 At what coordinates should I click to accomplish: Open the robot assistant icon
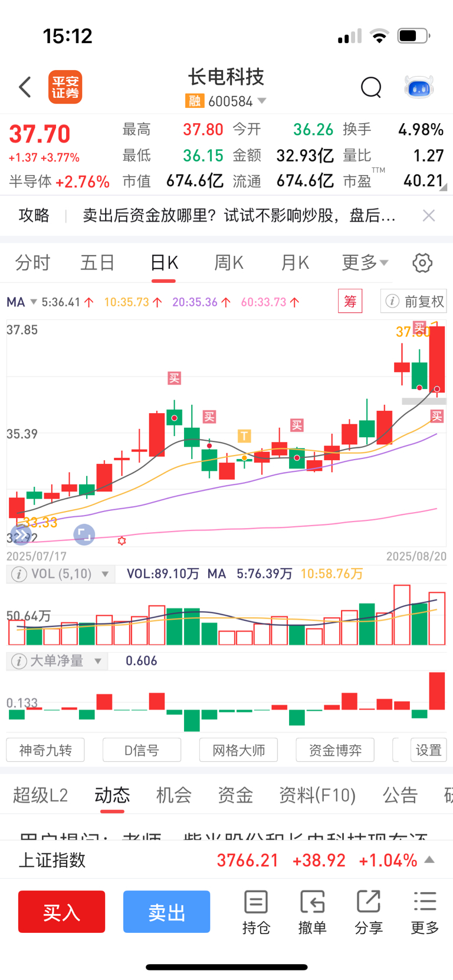(419, 87)
